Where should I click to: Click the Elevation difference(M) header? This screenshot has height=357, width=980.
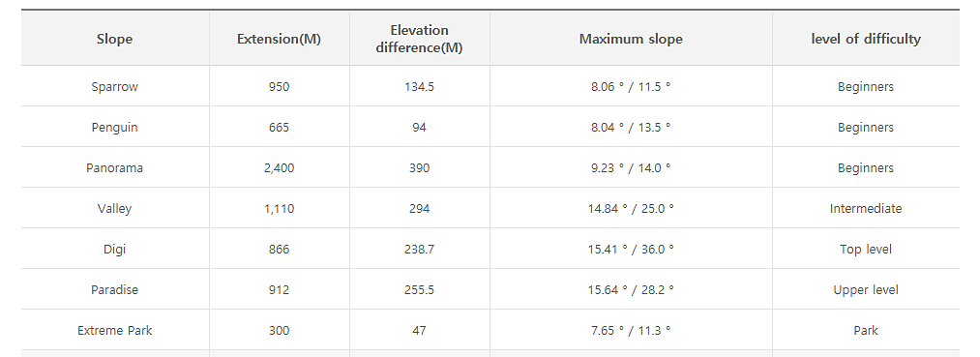click(419, 39)
